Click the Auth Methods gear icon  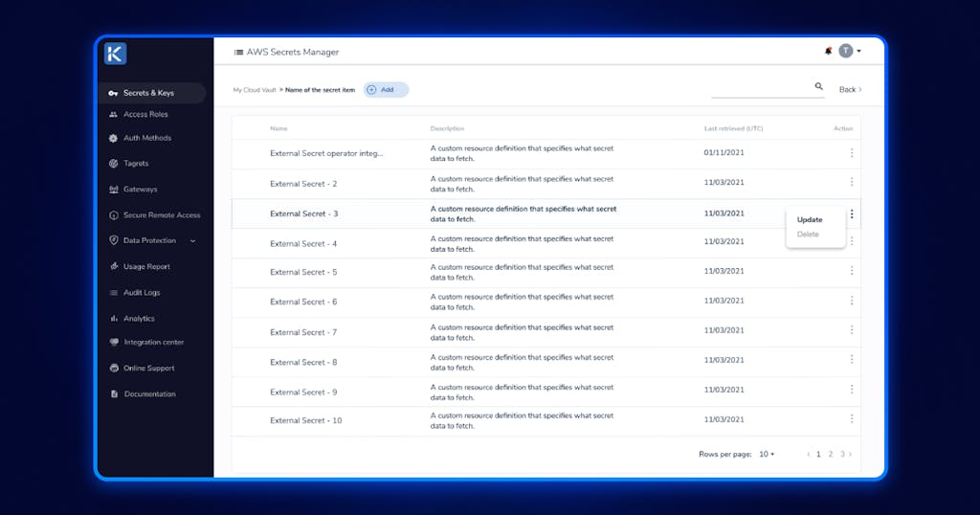click(113, 138)
